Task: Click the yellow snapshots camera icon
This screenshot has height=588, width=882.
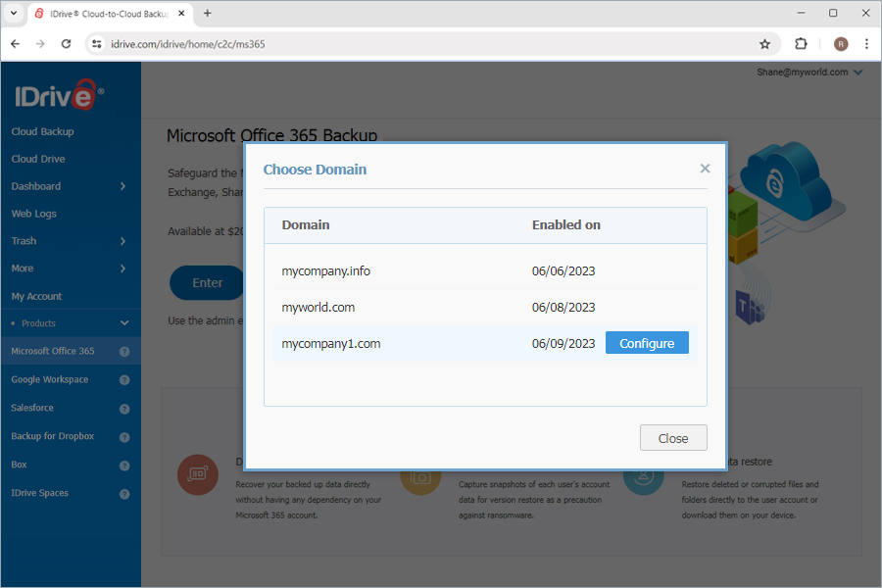Action: click(x=421, y=474)
